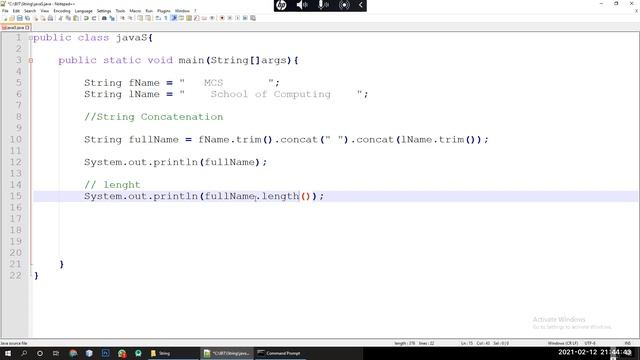Open the Window menu

(182, 11)
